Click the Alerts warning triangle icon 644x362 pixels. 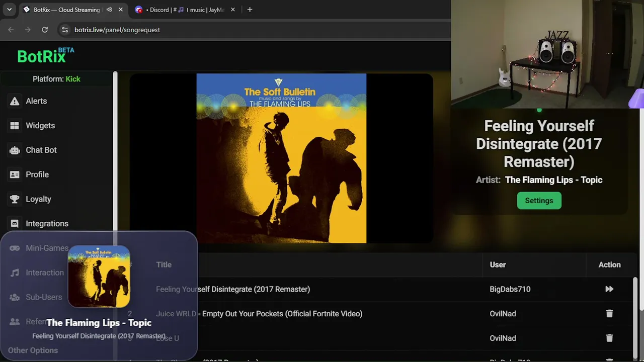point(15,101)
